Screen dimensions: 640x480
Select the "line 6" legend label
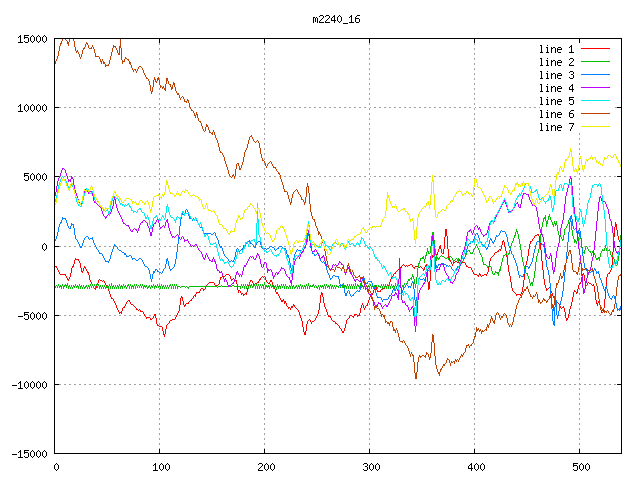tap(556, 114)
